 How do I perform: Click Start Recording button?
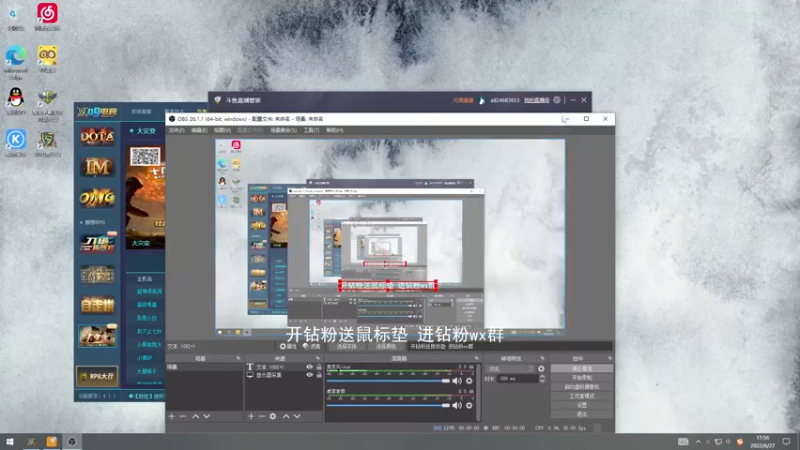(x=582, y=378)
